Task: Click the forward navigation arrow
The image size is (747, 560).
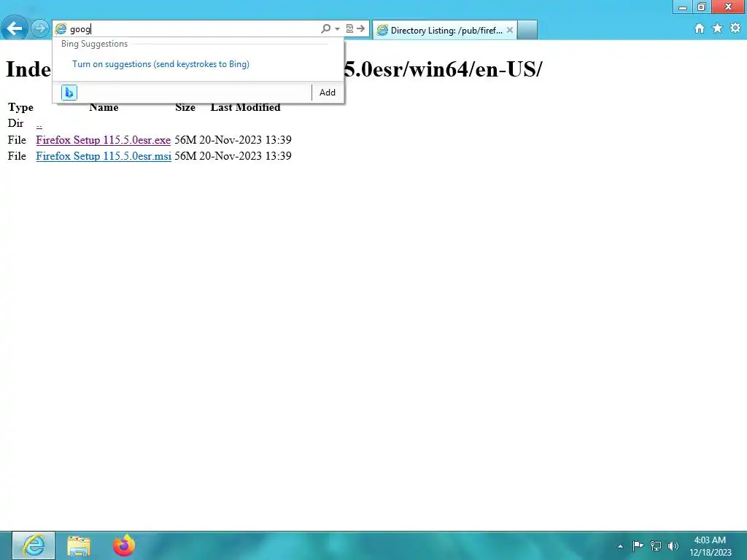Action: click(x=40, y=28)
